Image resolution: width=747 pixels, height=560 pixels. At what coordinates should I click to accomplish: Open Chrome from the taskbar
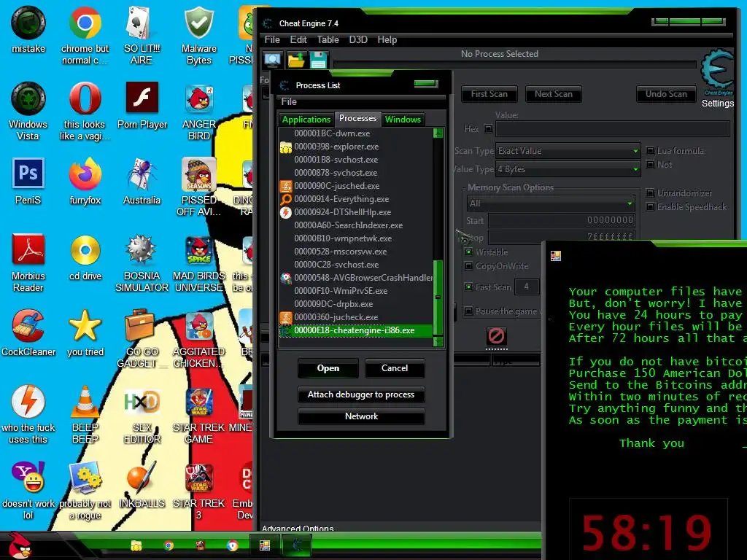[169, 545]
